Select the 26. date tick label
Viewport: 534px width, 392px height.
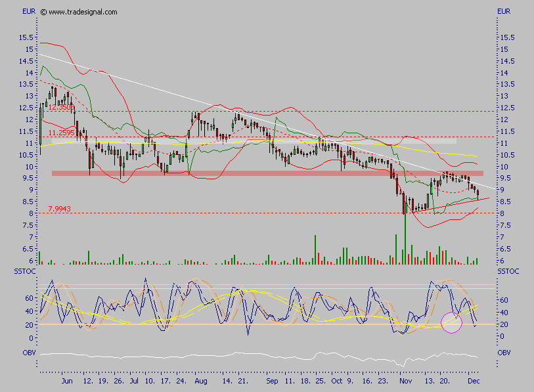pyautogui.click(x=119, y=381)
